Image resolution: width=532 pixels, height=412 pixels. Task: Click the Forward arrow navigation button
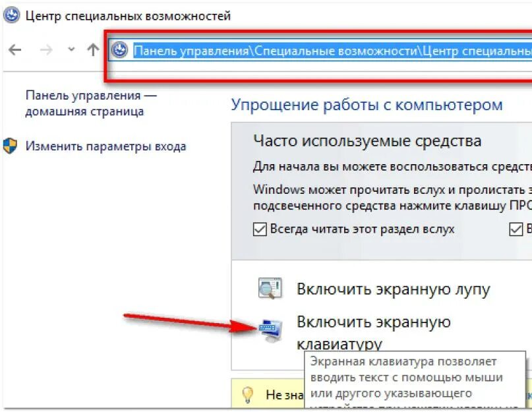point(46,50)
